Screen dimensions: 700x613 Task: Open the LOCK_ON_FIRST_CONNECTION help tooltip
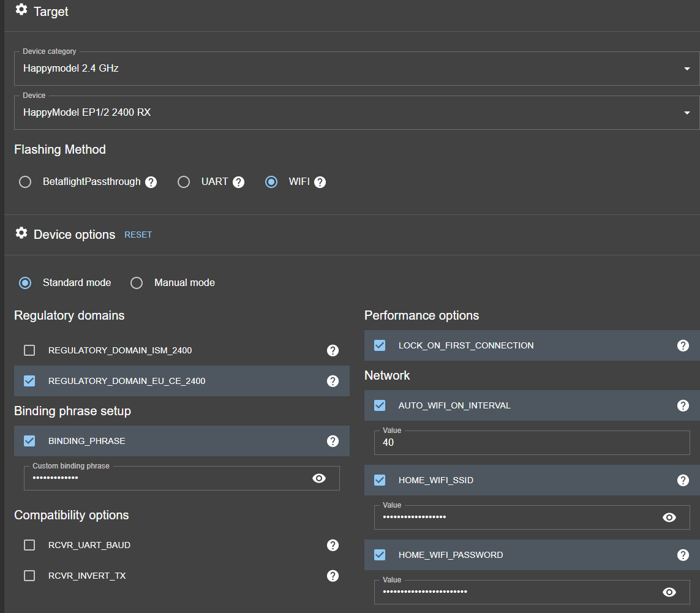(683, 345)
